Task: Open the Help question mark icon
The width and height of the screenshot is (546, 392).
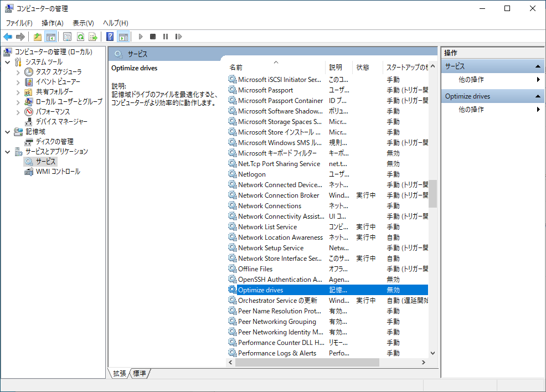Action: 110,37
